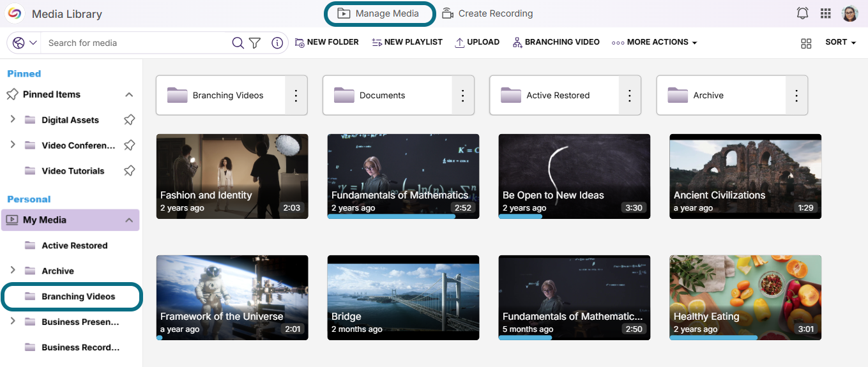Open the Framework of the Universe video

click(232, 297)
